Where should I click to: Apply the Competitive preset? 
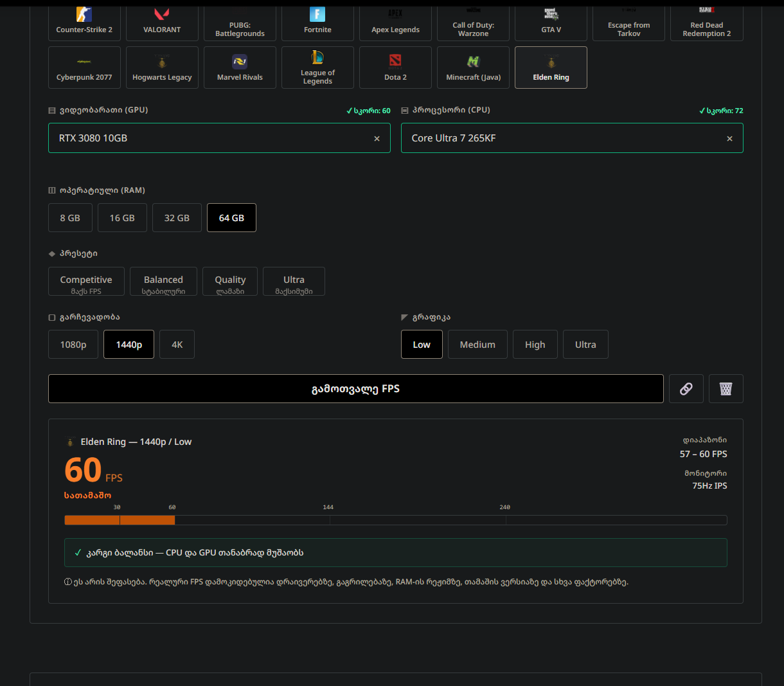coord(86,282)
